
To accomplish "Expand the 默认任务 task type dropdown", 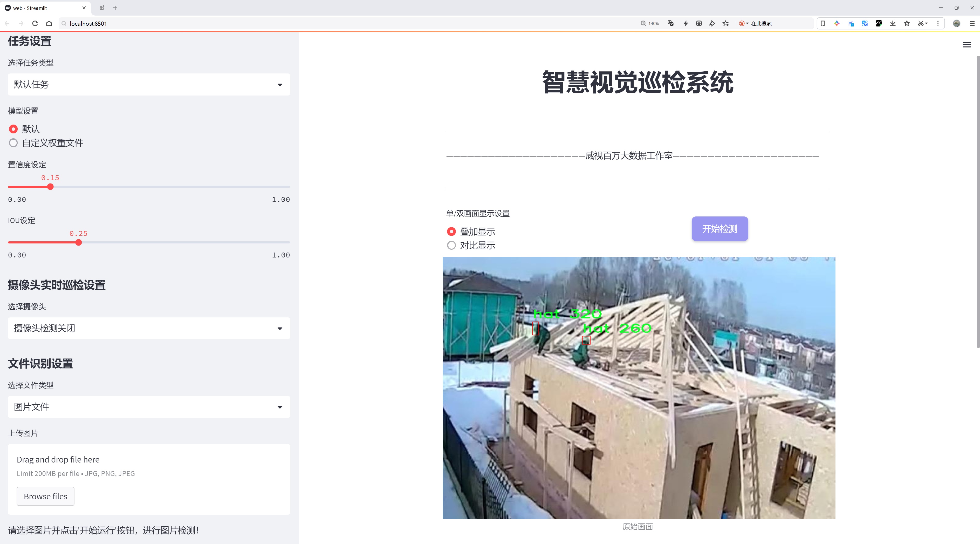I will (149, 84).
